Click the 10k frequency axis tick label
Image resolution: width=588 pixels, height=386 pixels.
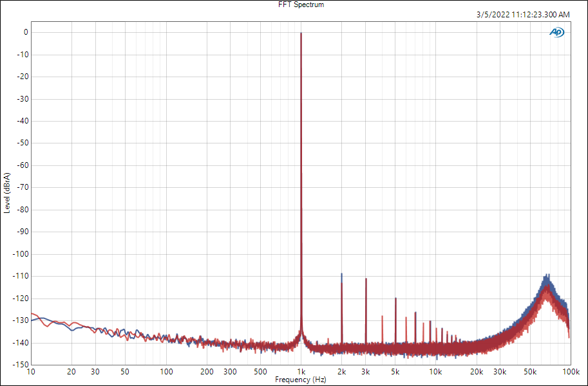tap(435, 372)
